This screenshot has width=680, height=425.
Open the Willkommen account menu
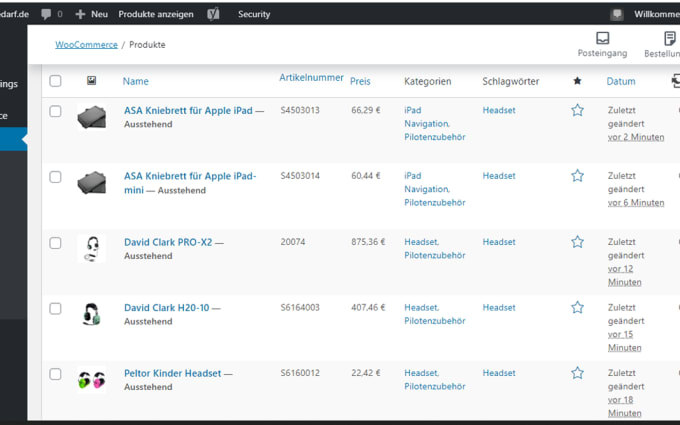click(x=657, y=14)
